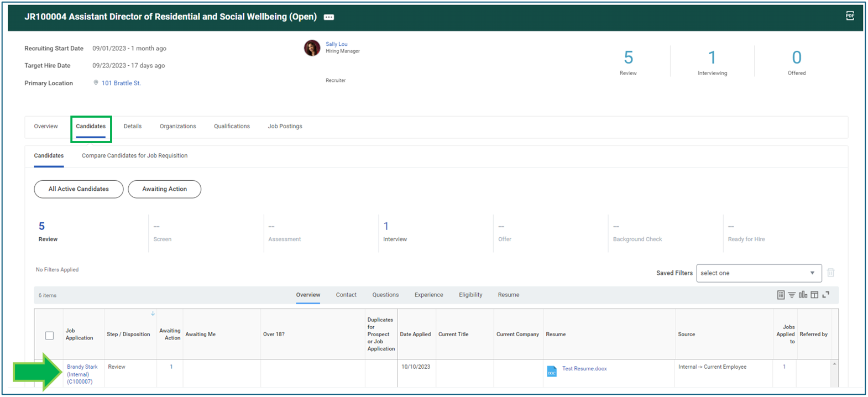Click the bar chart icon in the grid toolbar
This screenshot has width=868, height=397.
[803, 295]
